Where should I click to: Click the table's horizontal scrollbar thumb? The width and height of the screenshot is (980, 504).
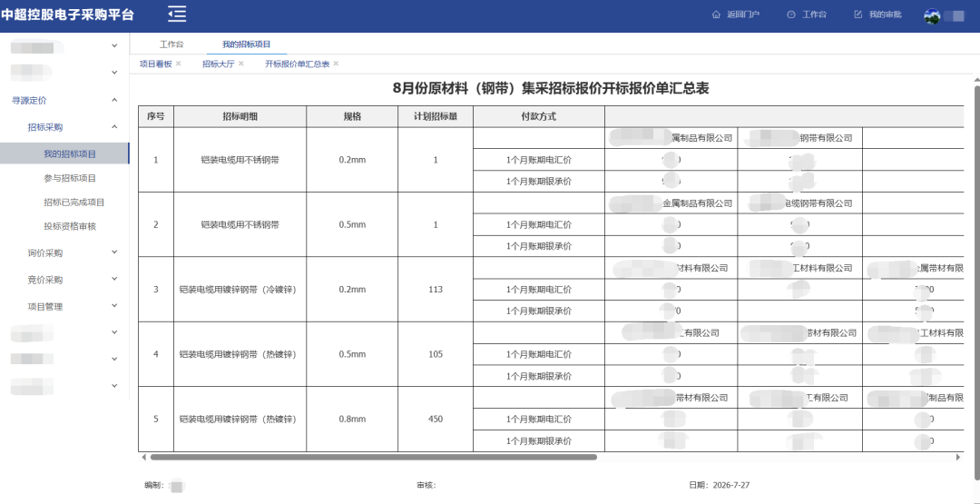(x=374, y=457)
